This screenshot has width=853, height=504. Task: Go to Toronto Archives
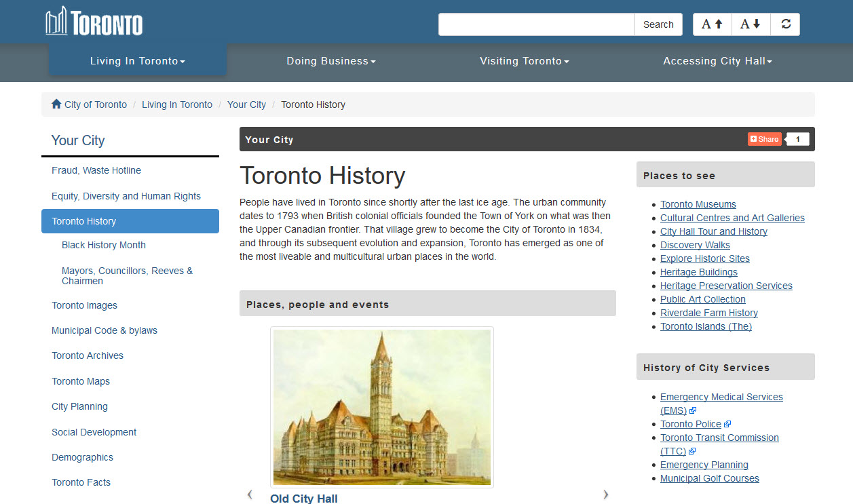point(88,355)
